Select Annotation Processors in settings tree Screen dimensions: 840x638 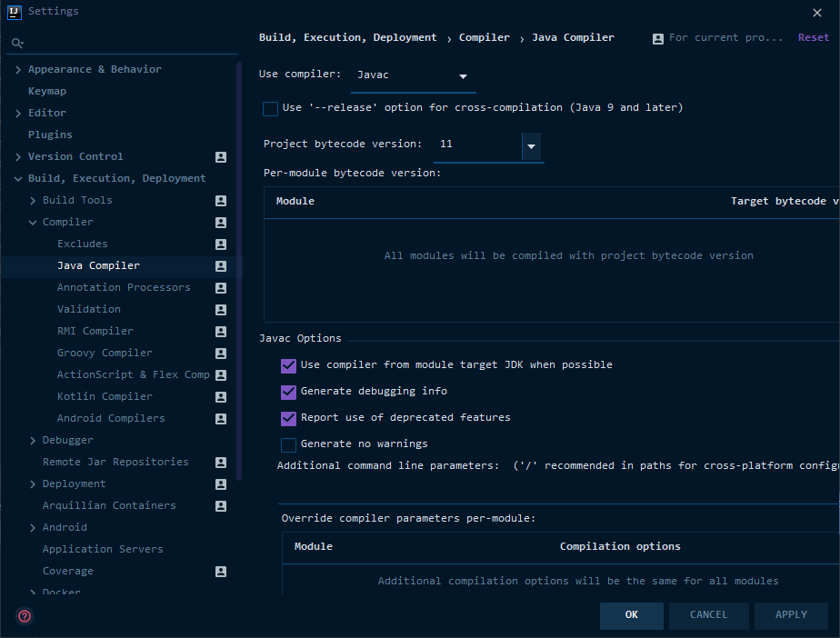tap(124, 288)
